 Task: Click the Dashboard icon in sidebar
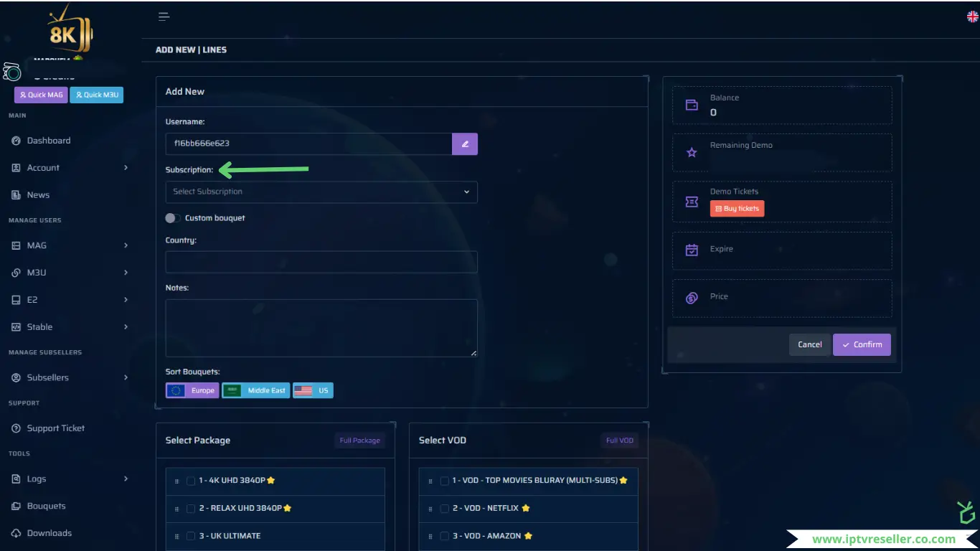pos(17,141)
